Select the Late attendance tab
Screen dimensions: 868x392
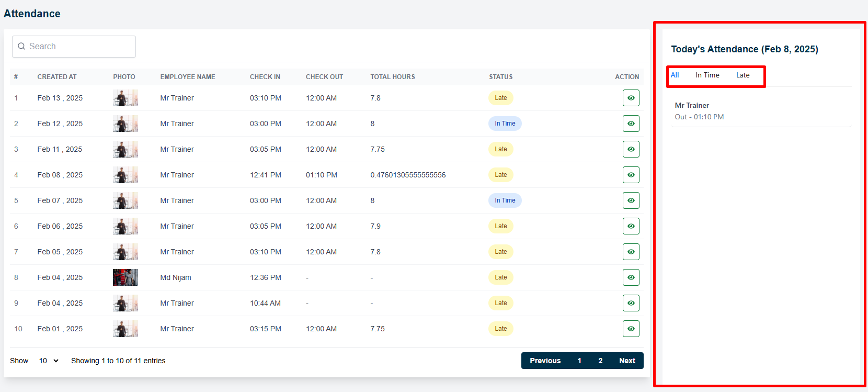coord(743,75)
